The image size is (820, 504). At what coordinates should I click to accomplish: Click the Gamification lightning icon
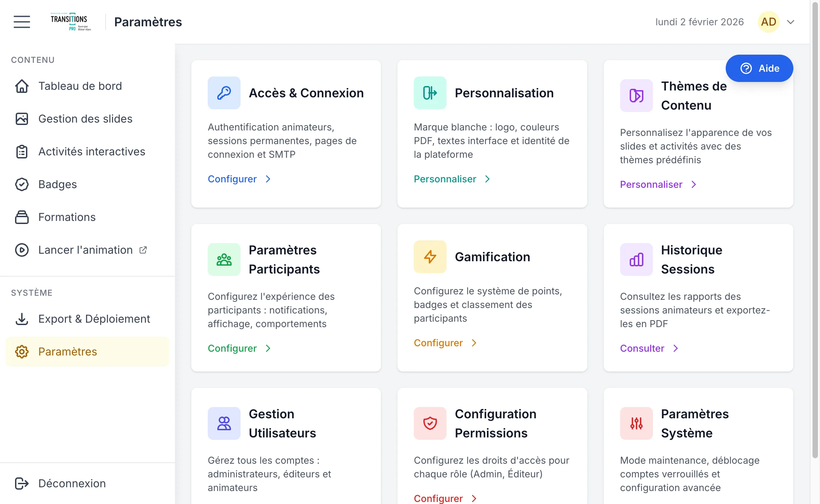pos(430,257)
